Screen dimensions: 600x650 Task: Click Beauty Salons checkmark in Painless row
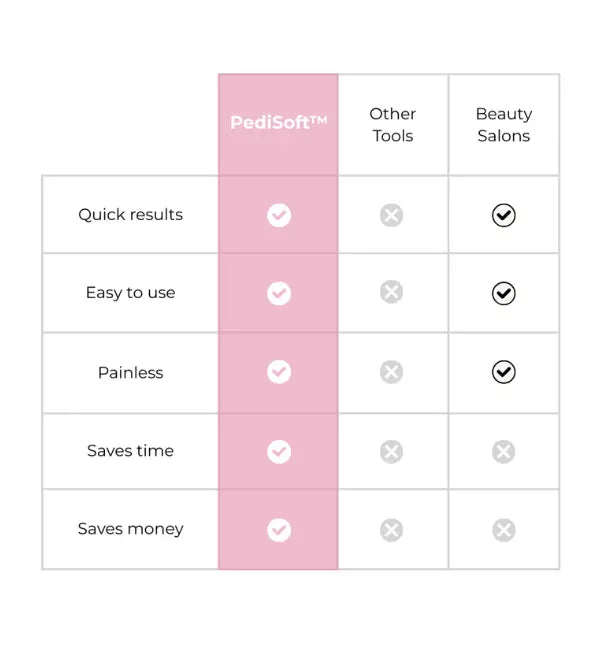(x=504, y=372)
